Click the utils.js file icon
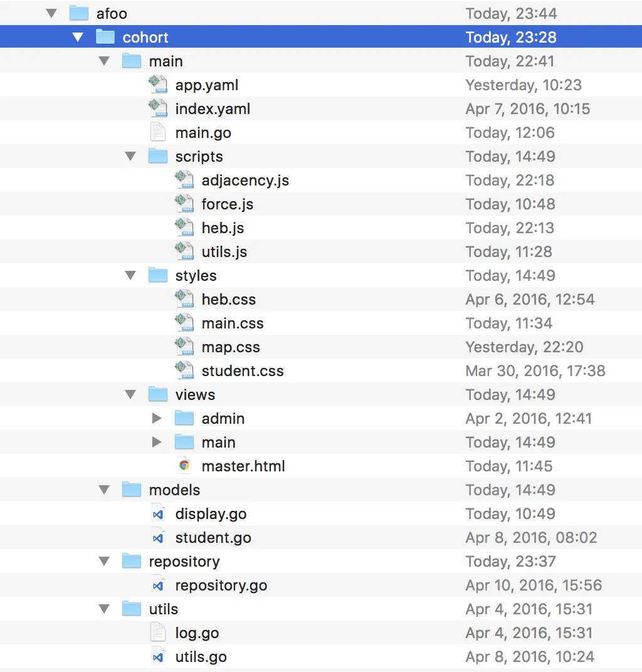 pos(184,251)
